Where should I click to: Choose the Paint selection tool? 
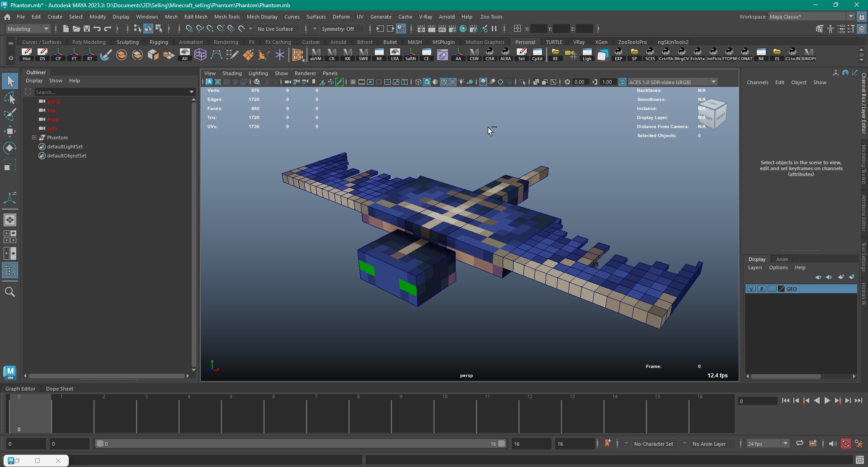click(10, 114)
